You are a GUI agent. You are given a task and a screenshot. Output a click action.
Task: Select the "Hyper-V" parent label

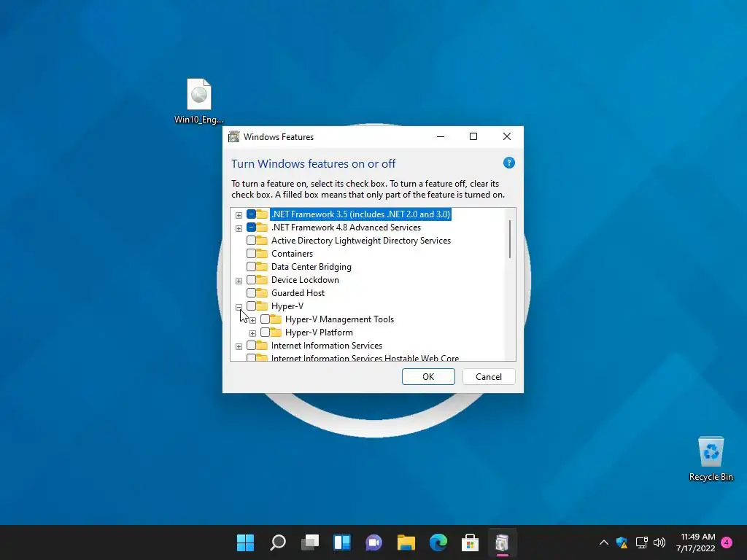pos(287,306)
